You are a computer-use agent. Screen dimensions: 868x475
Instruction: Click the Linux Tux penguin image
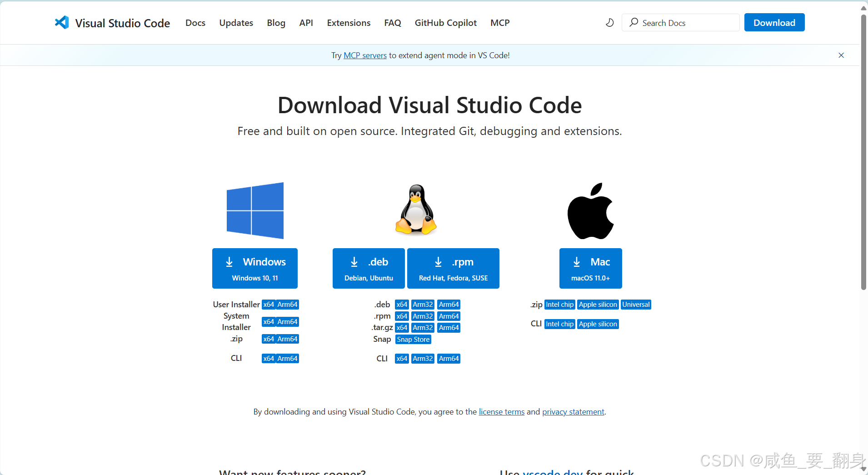416,210
